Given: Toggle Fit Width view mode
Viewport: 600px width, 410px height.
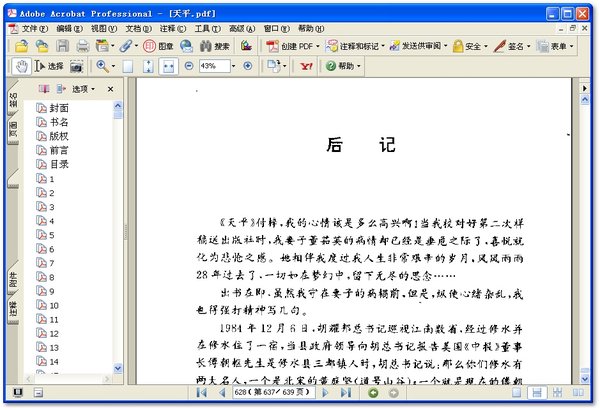Looking at the screenshot, I should pyautogui.click(x=168, y=66).
